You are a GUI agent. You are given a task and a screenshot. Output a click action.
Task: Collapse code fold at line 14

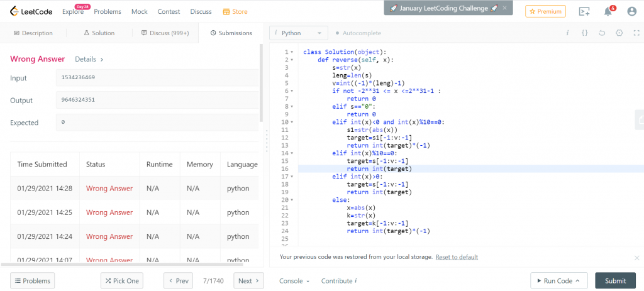pyautogui.click(x=292, y=153)
